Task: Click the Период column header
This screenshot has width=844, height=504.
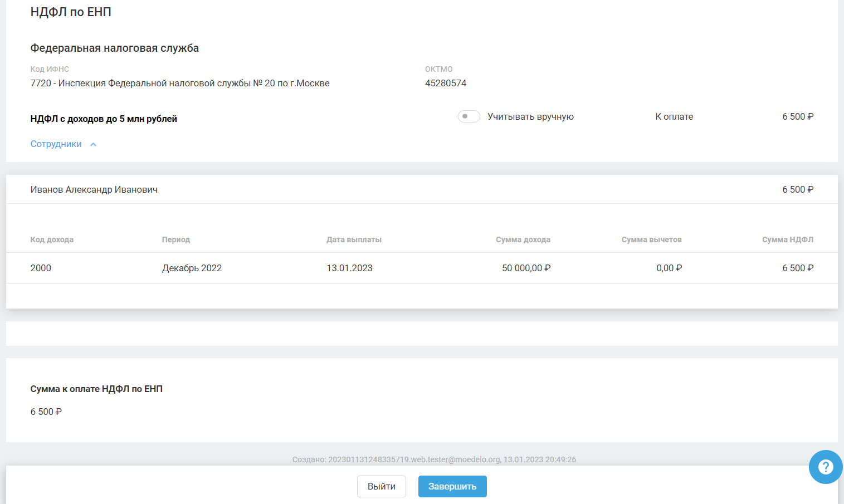Action: point(176,239)
